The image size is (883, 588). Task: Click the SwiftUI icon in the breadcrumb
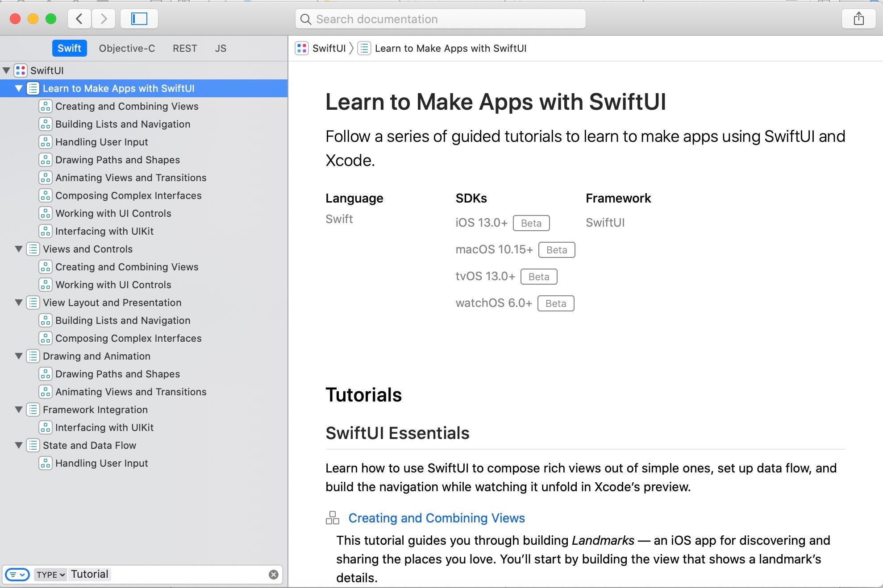point(302,48)
